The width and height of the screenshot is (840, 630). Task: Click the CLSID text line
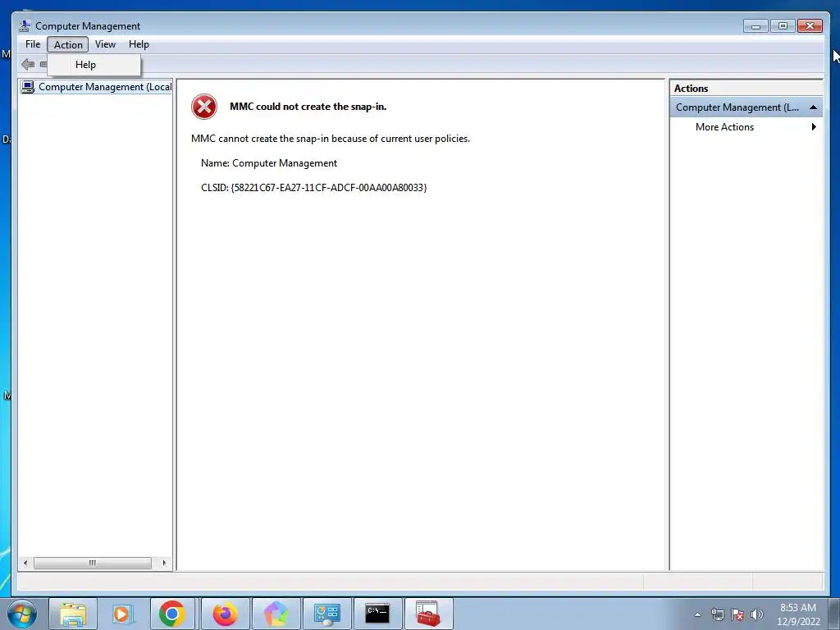pos(314,188)
